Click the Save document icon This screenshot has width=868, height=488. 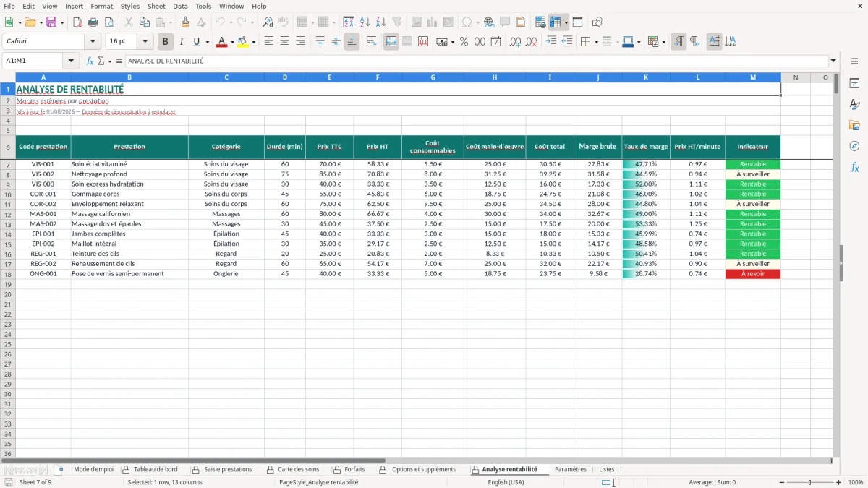(51, 22)
